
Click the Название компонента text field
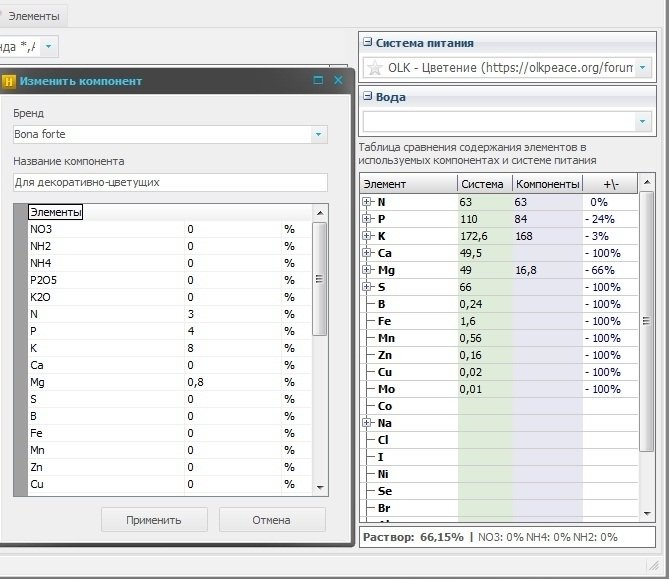[x=170, y=183]
